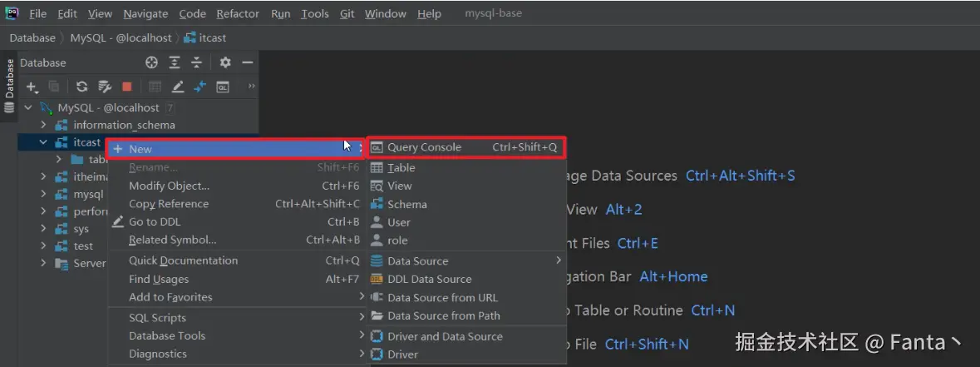The image size is (980, 367).
Task: Expand the test schema node
Action: [x=43, y=245]
